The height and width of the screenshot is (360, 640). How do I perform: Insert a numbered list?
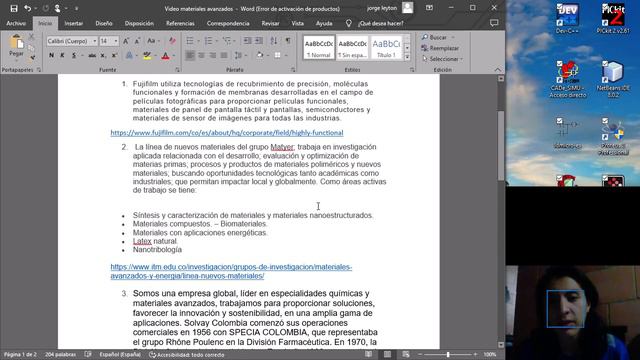208,41
